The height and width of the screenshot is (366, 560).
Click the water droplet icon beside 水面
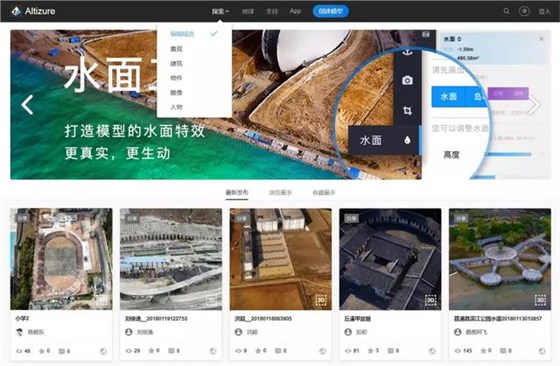[407, 140]
